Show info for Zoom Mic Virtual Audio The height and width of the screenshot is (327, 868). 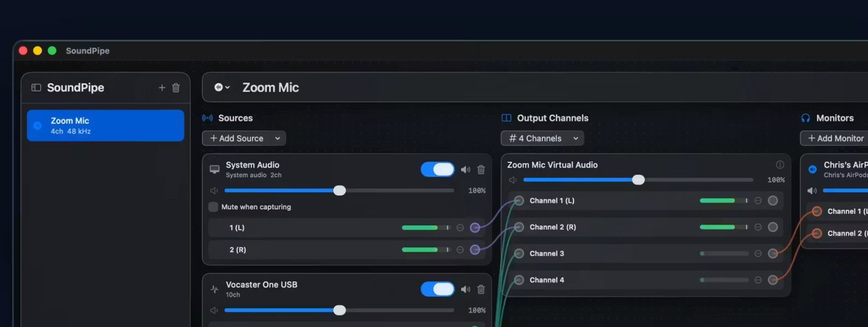[780, 164]
